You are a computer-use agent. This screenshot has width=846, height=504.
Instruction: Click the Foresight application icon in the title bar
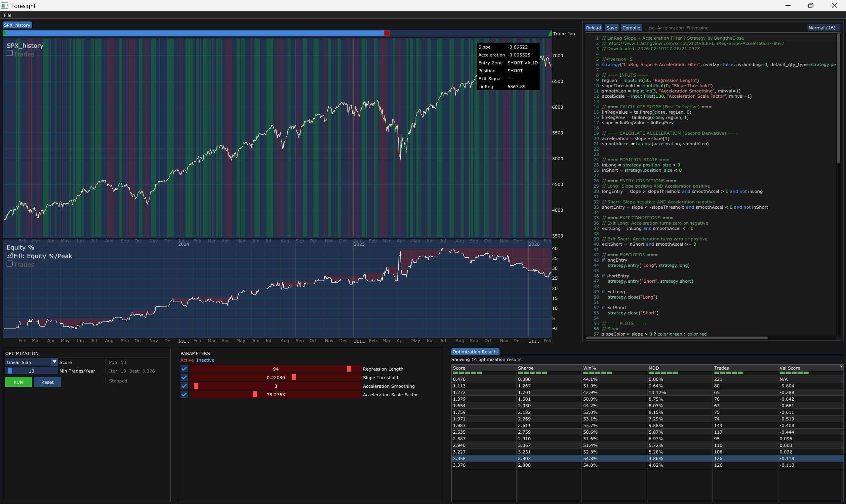[4, 5]
